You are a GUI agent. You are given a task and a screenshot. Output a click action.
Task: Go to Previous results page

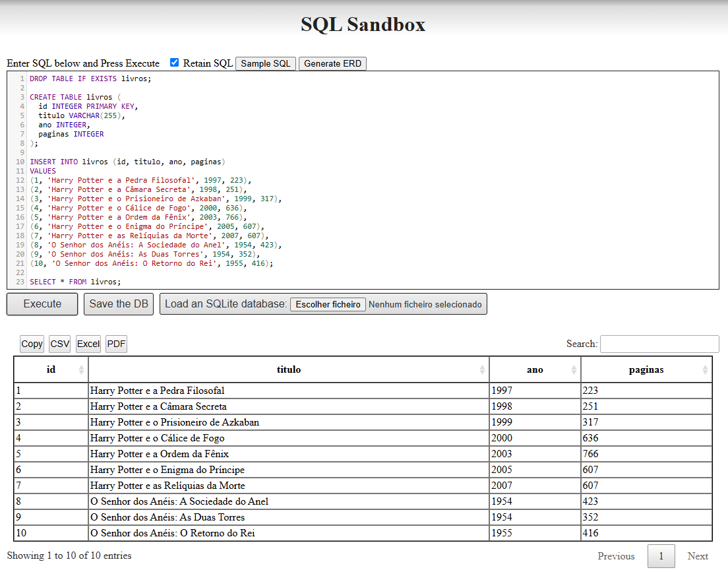coord(616,556)
